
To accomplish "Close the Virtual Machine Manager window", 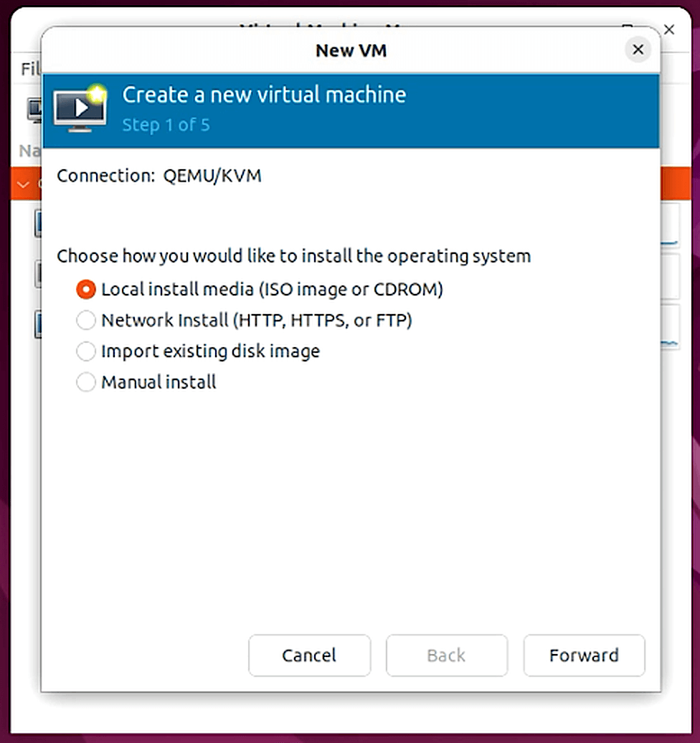I will pyautogui.click(x=669, y=29).
